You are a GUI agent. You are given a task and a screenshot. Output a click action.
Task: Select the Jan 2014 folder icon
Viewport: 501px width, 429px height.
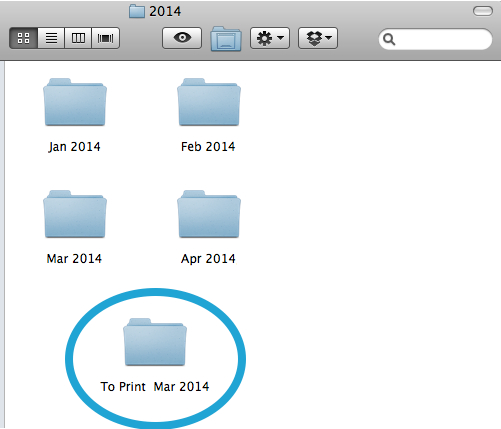75,102
